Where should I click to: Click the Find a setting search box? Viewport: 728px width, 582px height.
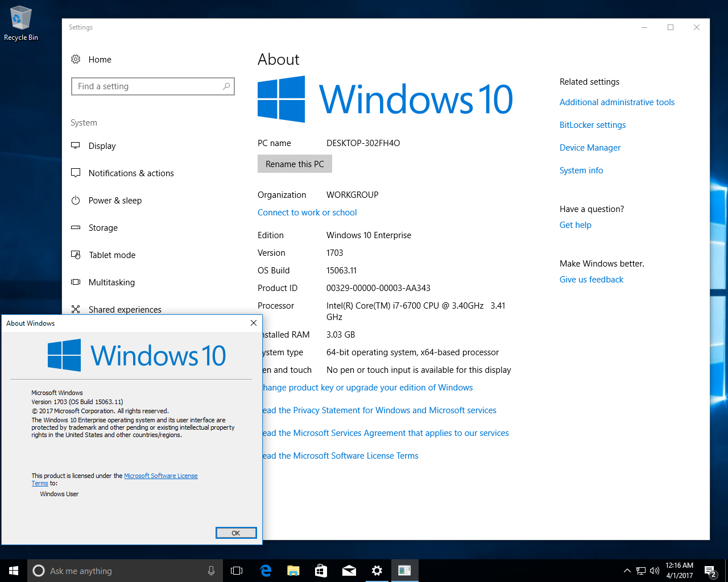[153, 86]
